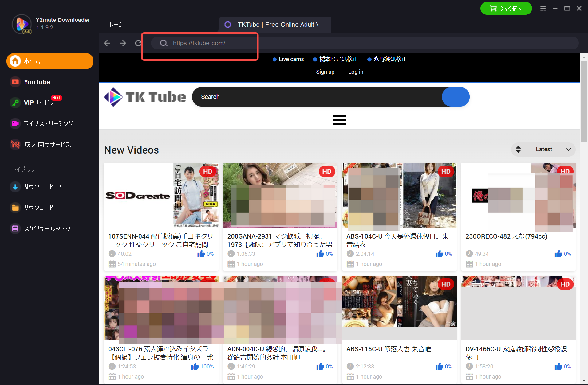Screen dimensions: 588x385
Task: Click the page scrollbar up arrow
Action: coord(584,57)
